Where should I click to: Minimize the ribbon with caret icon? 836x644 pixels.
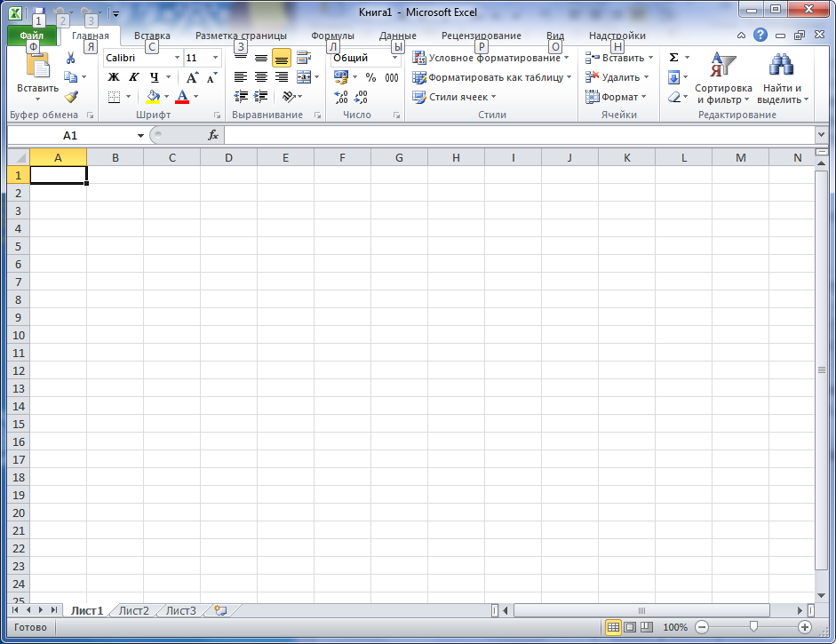point(741,36)
